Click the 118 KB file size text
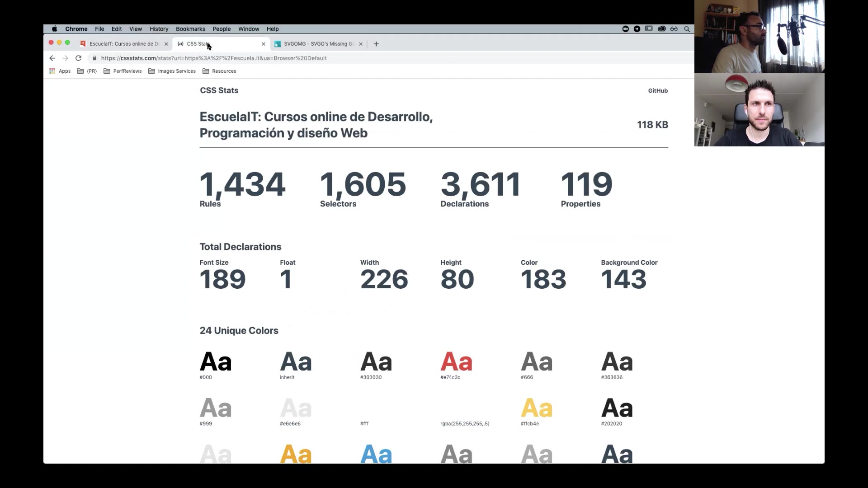Image resolution: width=868 pixels, height=488 pixels. click(x=652, y=125)
